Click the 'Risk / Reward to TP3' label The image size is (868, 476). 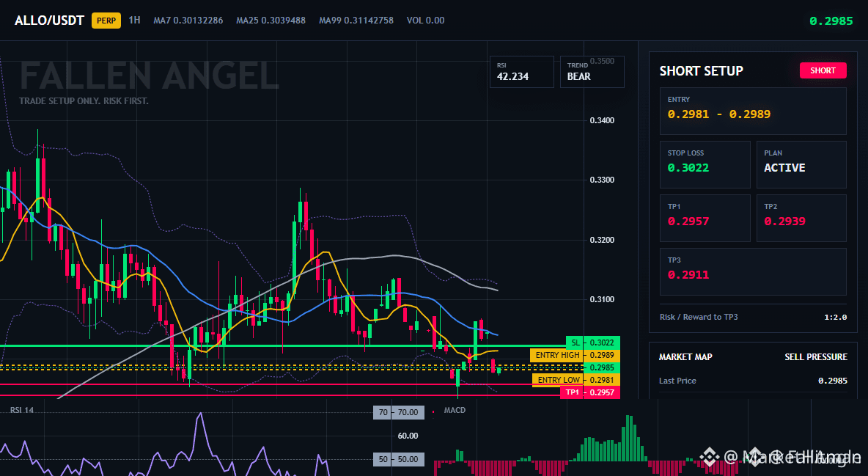coord(699,317)
